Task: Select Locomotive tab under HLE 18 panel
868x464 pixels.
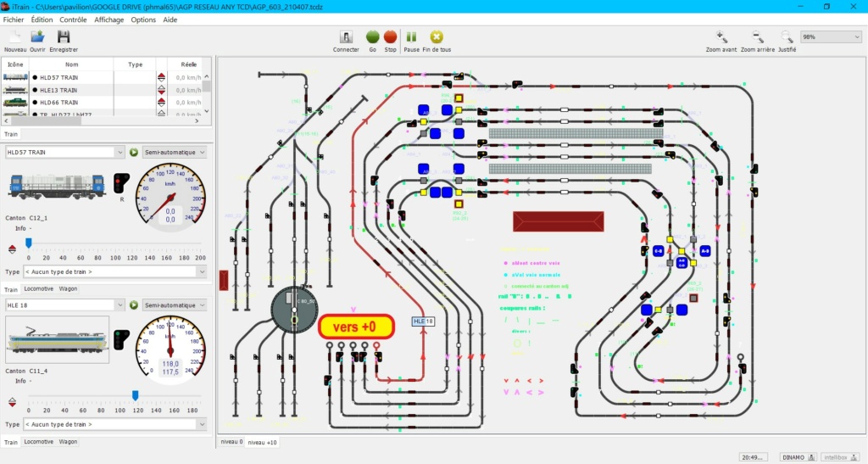Action: point(39,442)
